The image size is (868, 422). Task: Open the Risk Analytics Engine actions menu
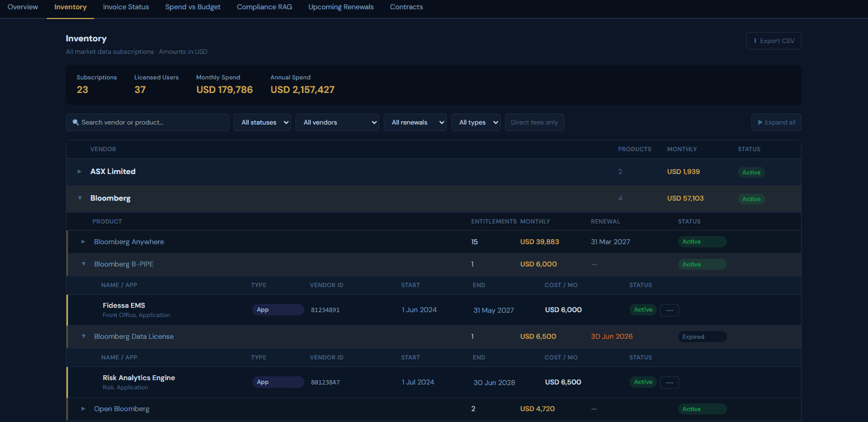tap(669, 382)
